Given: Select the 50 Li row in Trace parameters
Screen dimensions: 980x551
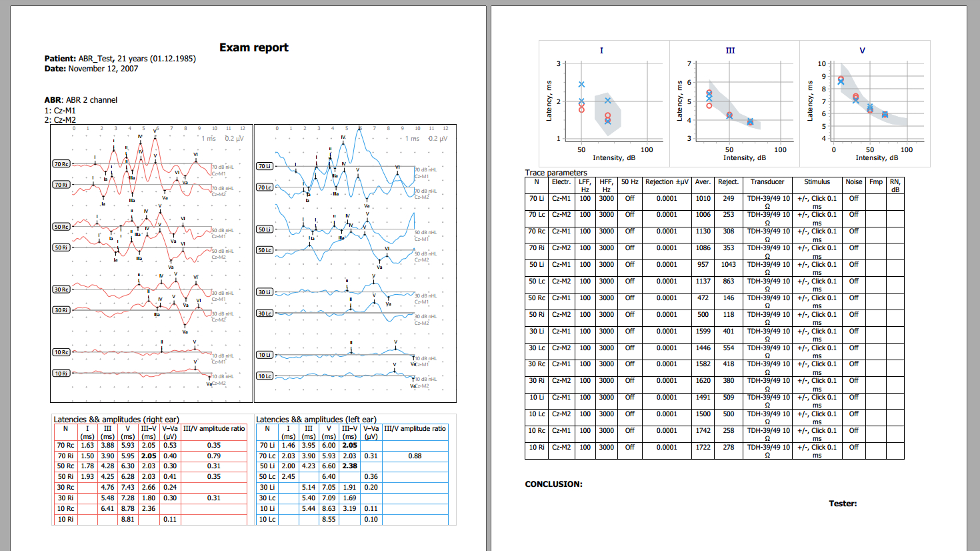Looking at the screenshot, I should (715, 265).
